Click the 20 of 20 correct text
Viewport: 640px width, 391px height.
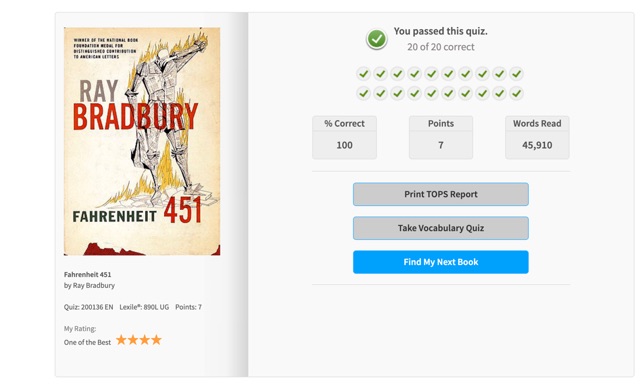(x=441, y=47)
